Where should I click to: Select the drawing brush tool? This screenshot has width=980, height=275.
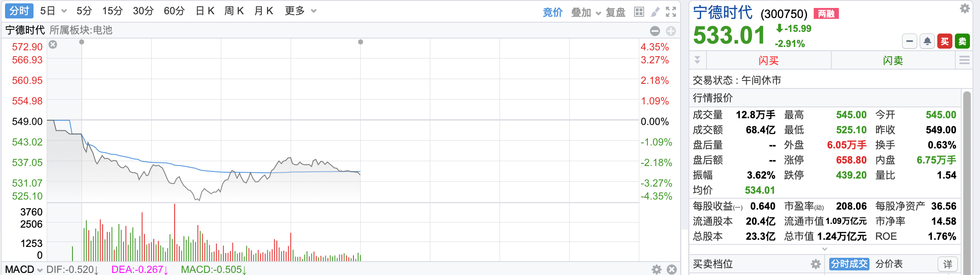tap(655, 12)
